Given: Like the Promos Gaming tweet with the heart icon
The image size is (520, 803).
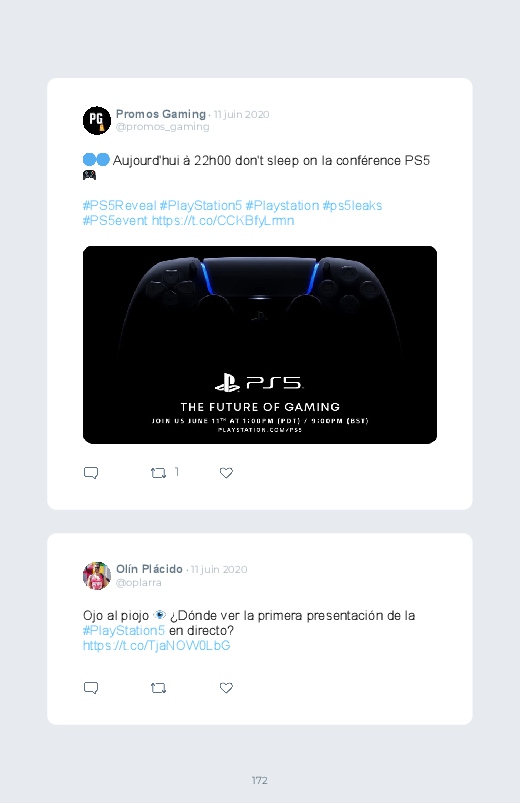Looking at the screenshot, I should [226, 473].
